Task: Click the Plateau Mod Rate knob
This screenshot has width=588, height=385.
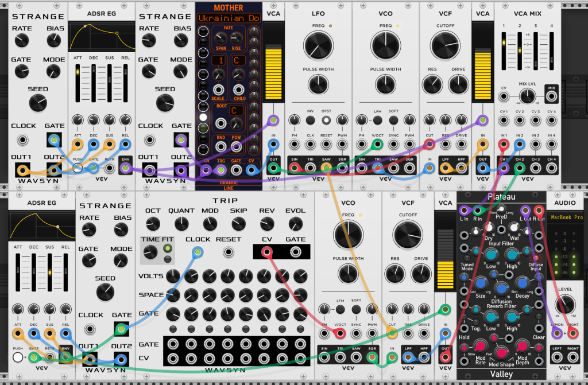Action: click(x=481, y=347)
